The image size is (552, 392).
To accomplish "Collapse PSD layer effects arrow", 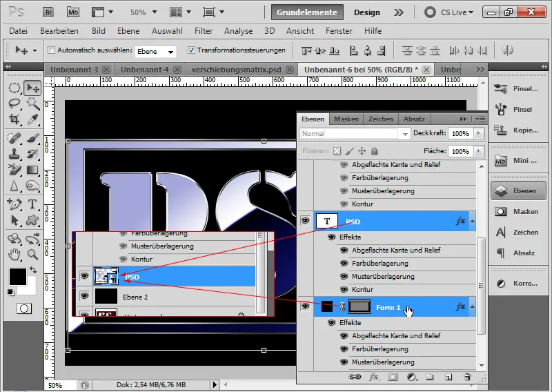I will (x=472, y=221).
